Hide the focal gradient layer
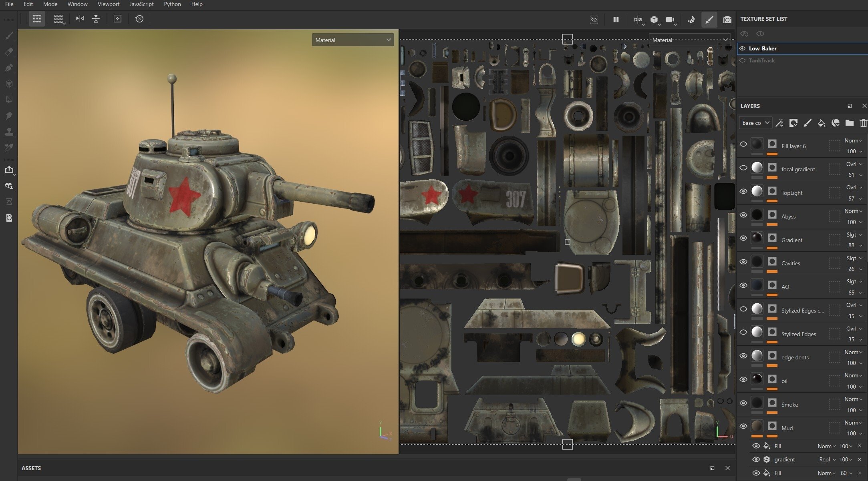Viewport: 868px width, 481px height. point(743,168)
